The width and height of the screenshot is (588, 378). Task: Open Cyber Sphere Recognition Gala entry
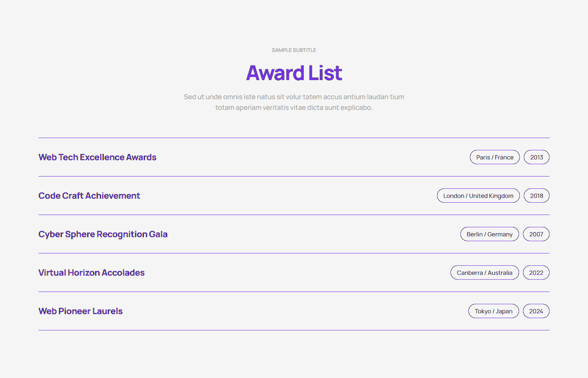click(103, 234)
